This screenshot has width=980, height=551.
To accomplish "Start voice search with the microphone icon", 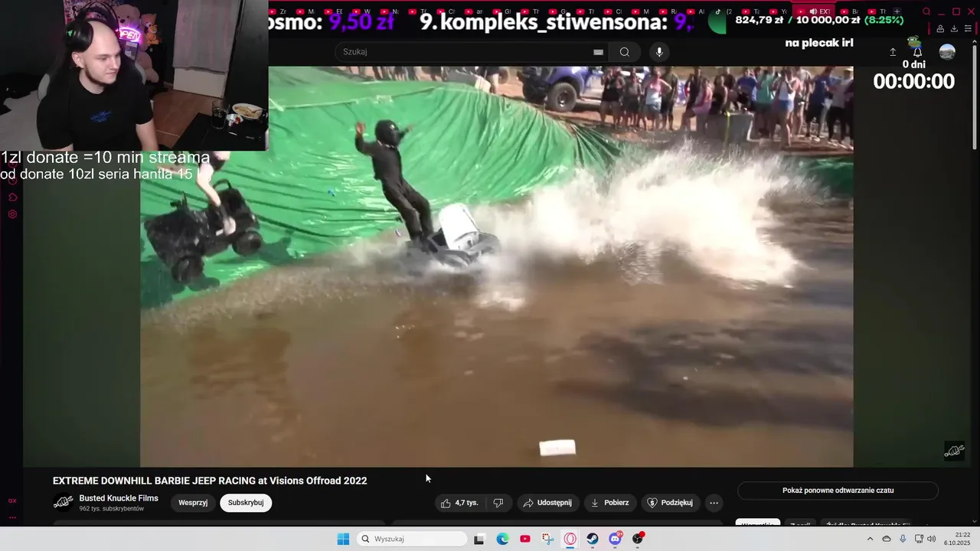I will pyautogui.click(x=659, y=52).
